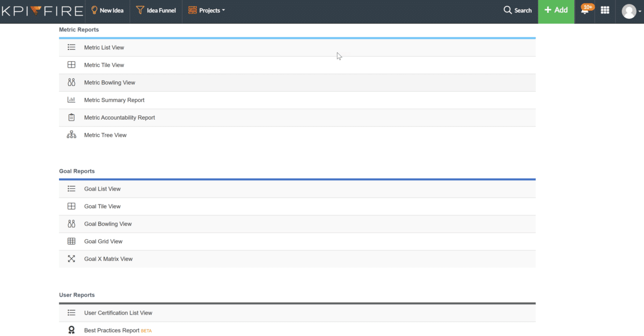The image size is (644, 336).
Task: Click the Metric List View list icon
Action: [71, 47]
